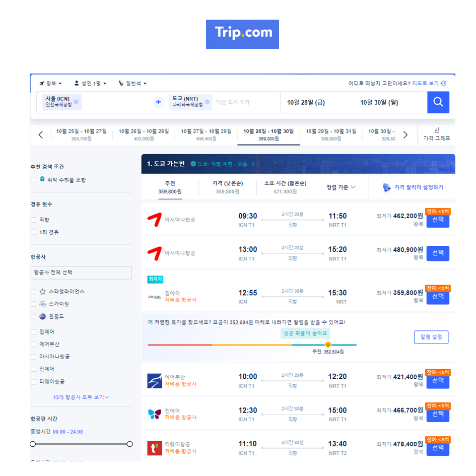
Task: Click the 최저가 lowest price badge
Action: point(155,279)
